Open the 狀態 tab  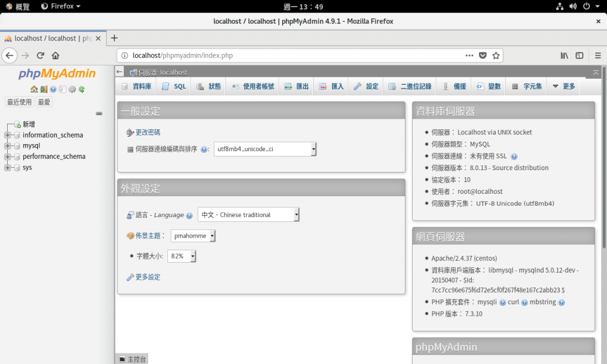click(208, 87)
